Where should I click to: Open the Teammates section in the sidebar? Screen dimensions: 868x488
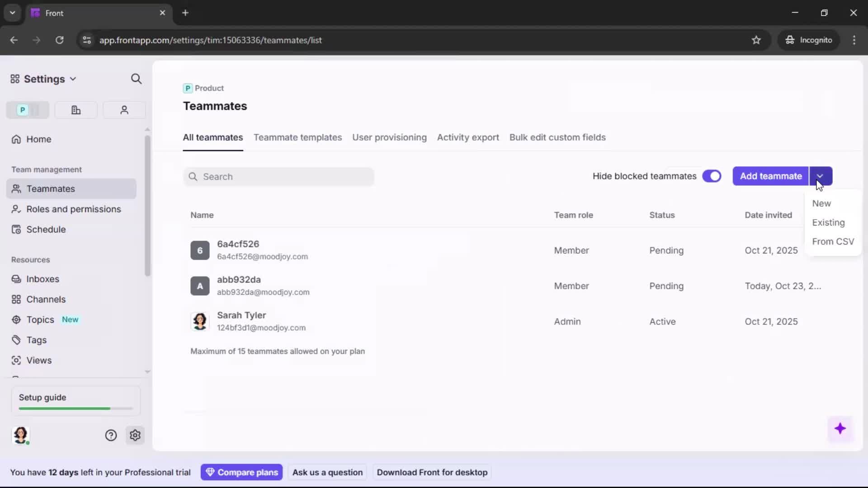click(50, 189)
